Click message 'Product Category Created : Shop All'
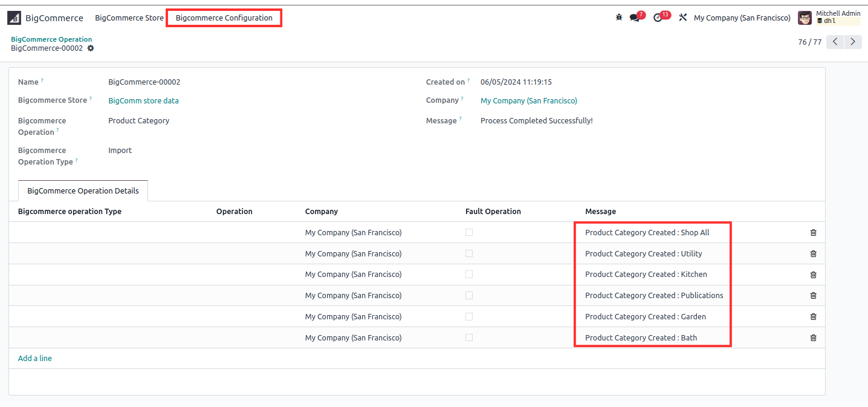 (x=647, y=233)
